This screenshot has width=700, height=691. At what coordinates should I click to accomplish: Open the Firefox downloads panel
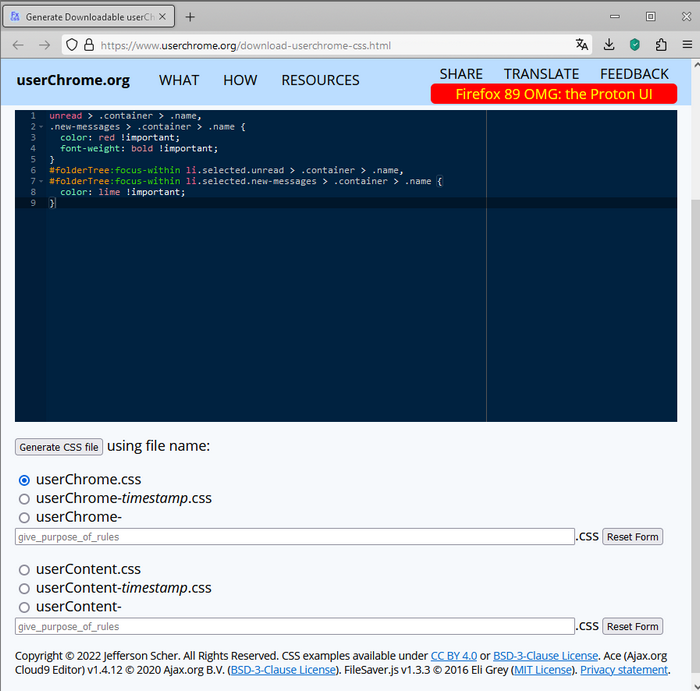(609, 45)
